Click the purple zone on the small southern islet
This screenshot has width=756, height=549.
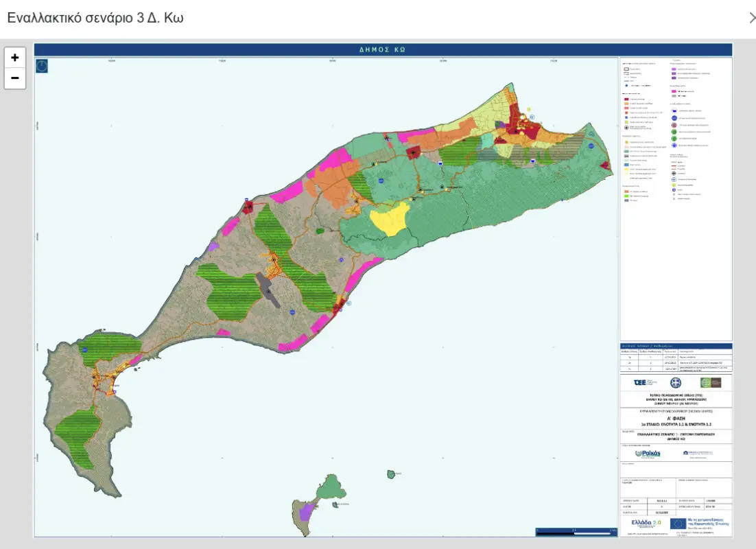[x=305, y=512]
